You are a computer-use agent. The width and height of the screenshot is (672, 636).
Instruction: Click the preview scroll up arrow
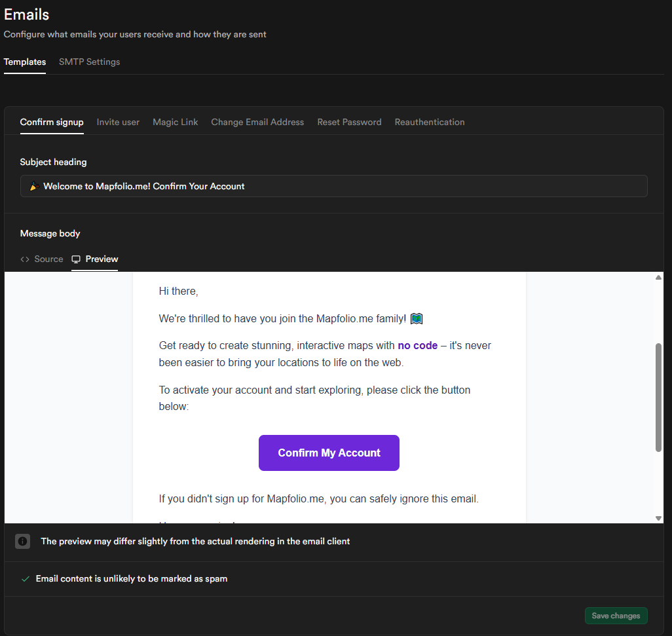(658, 277)
